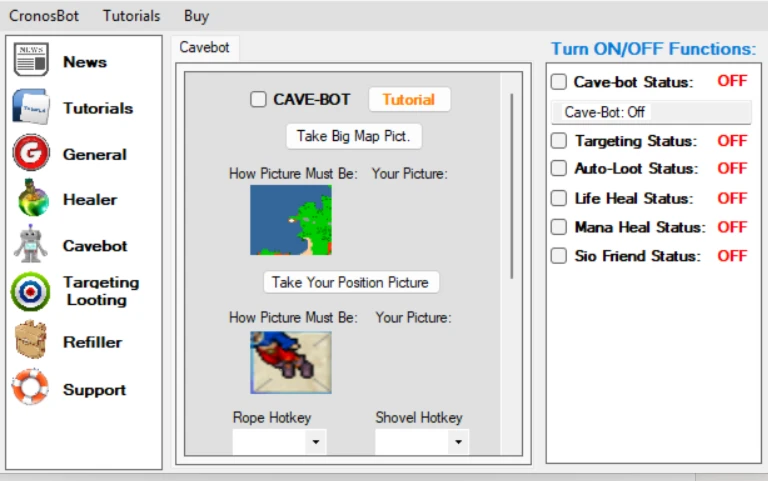Click the big map example thumbnail
The image size is (768, 481).
point(291,220)
